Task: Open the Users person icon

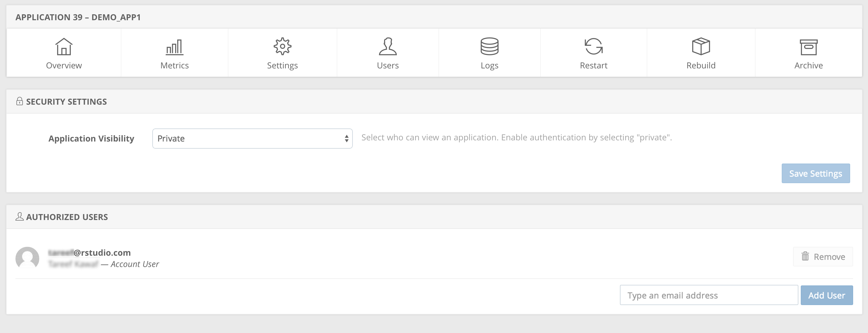Action: [388, 46]
